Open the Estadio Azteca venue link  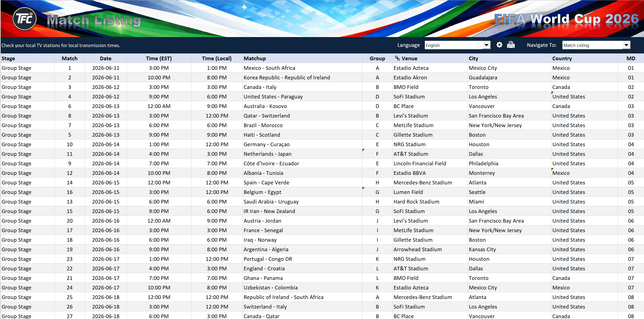pyautogui.click(x=411, y=68)
